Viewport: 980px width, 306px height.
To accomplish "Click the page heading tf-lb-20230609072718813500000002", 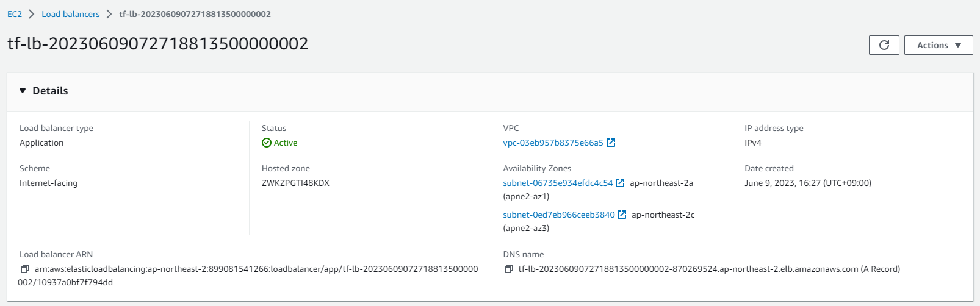I will [158, 44].
